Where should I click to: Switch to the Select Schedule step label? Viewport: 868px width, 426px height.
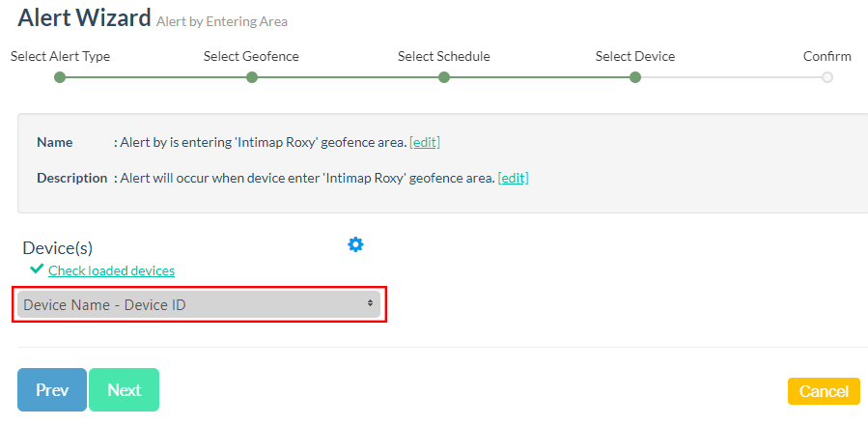444,56
